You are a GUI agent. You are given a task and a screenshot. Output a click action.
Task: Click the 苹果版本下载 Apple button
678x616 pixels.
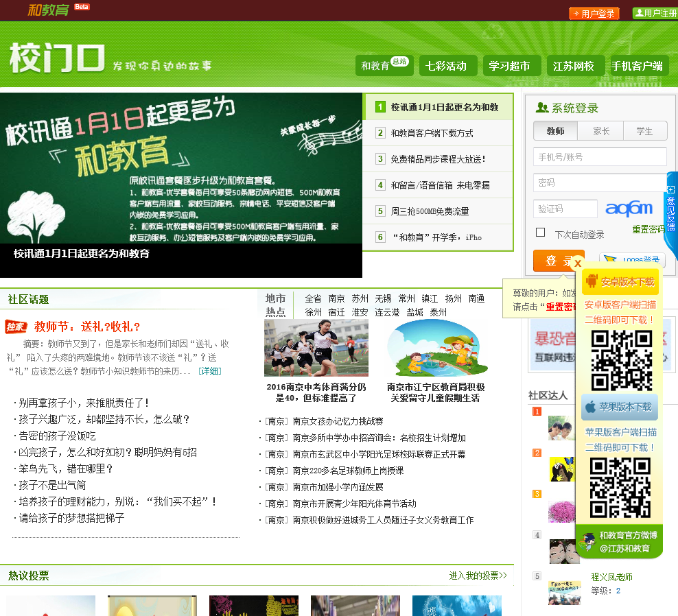[x=620, y=407]
